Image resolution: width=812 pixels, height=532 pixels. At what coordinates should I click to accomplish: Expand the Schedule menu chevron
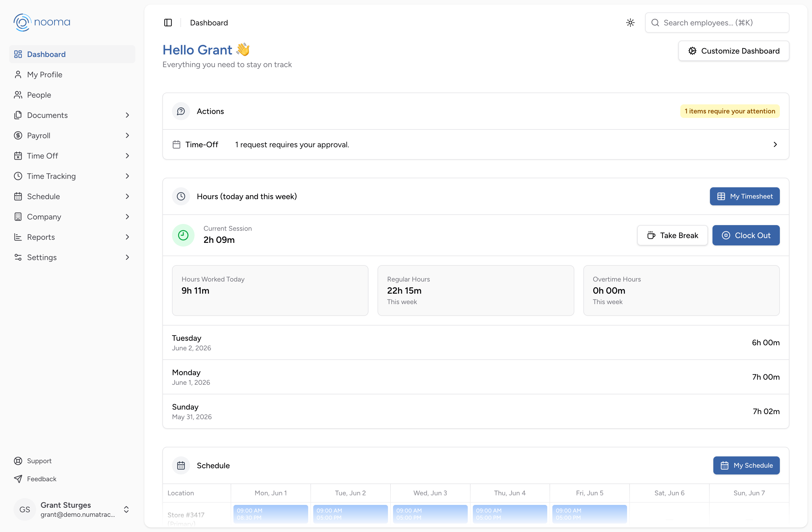coord(127,196)
